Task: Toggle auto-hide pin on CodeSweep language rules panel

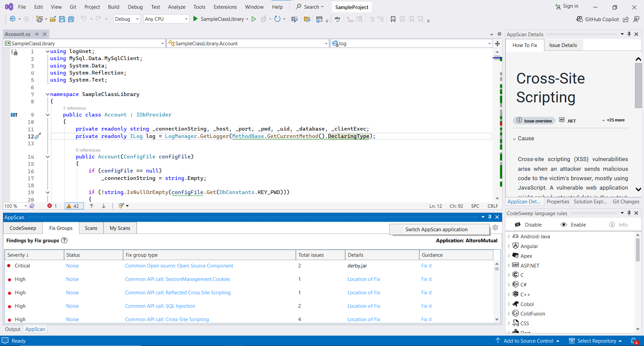Action: tap(629, 213)
